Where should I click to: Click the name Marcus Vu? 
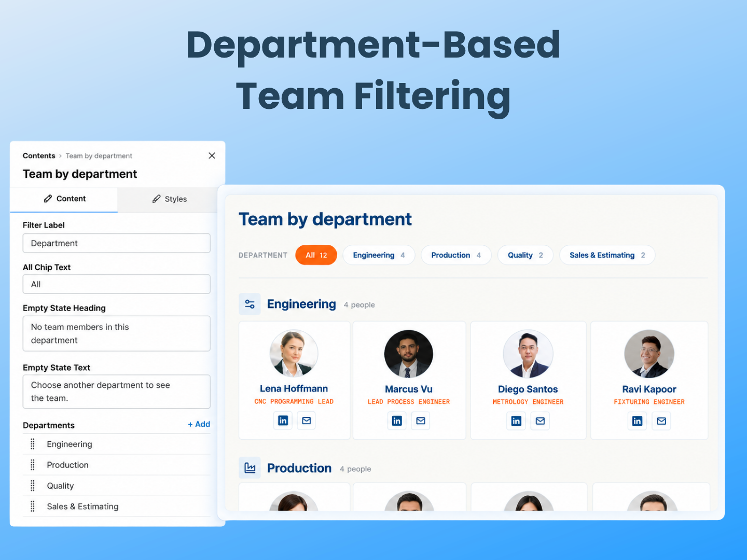pos(409,389)
